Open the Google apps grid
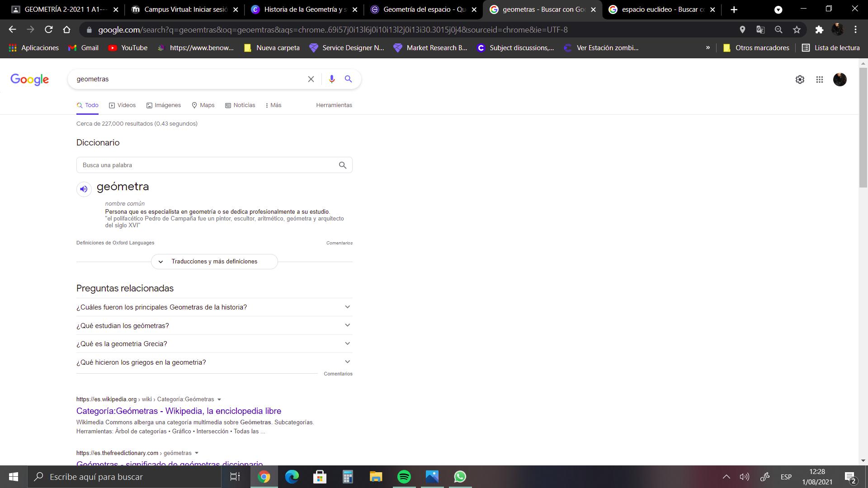 (819, 80)
